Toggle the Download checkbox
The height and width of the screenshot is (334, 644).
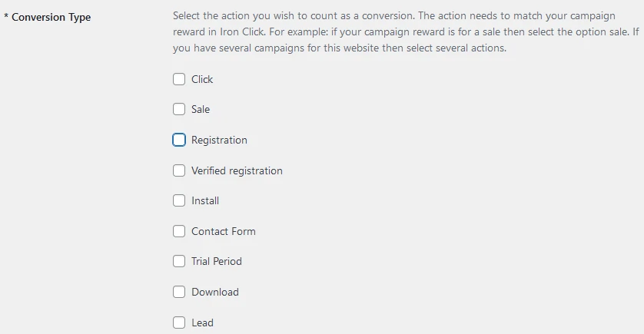tap(179, 292)
